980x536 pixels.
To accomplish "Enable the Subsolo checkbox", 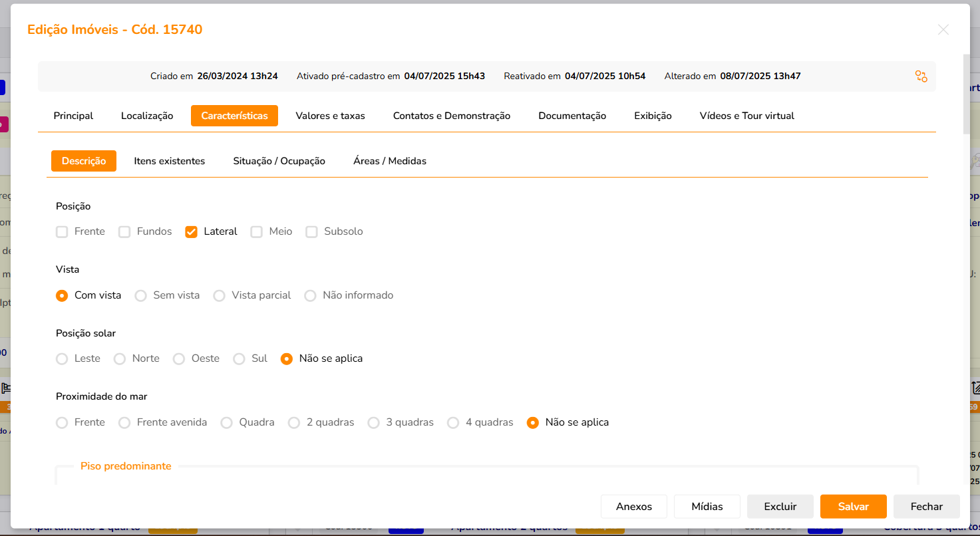I will [311, 232].
